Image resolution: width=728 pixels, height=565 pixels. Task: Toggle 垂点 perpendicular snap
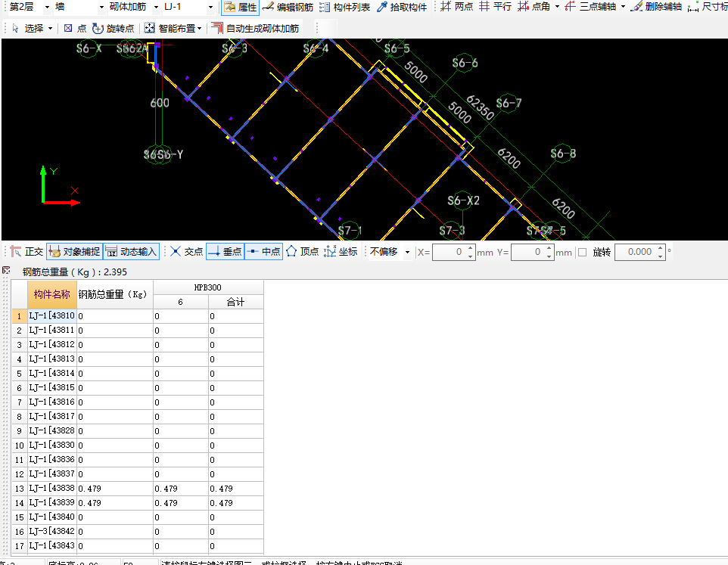click(x=226, y=251)
